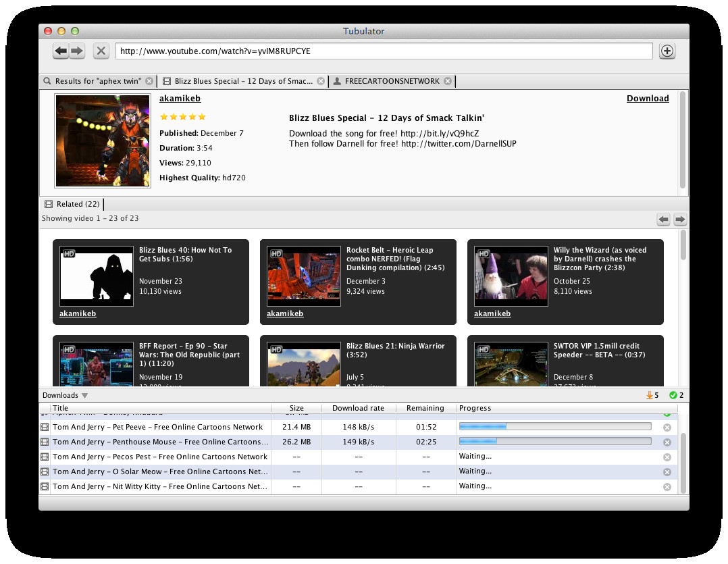Click the active downloads count icon
Screen dimensions: 728x564
650,395
